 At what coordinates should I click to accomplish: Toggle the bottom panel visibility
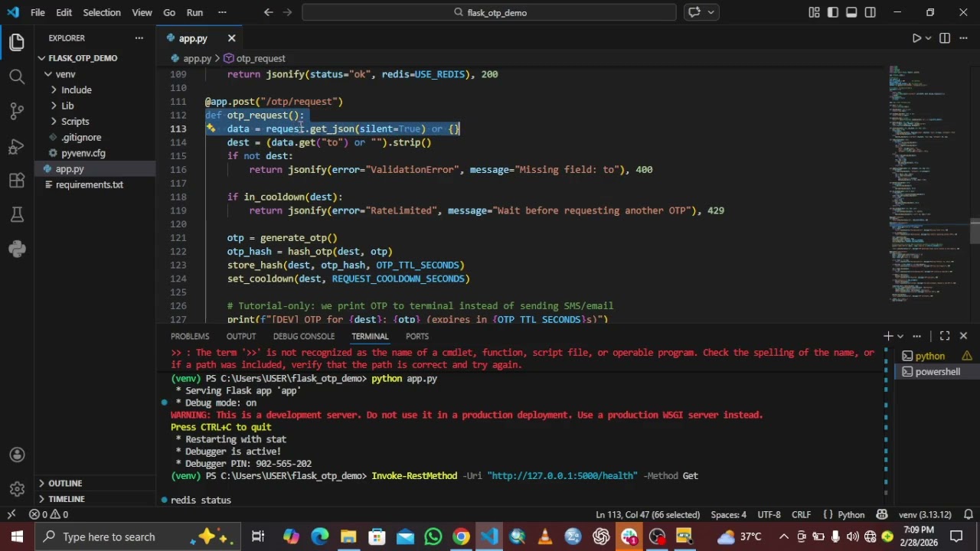pyautogui.click(x=851, y=12)
